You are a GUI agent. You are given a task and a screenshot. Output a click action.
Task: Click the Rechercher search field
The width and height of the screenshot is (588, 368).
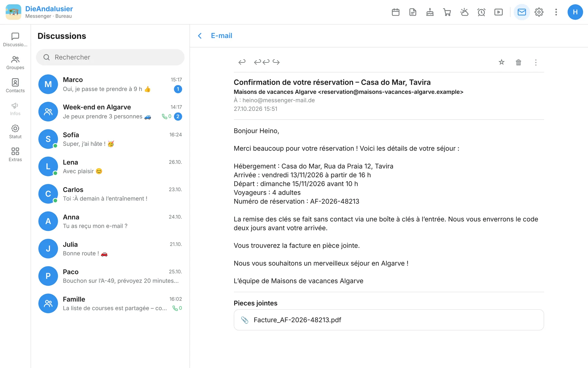[x=110, y=57]
